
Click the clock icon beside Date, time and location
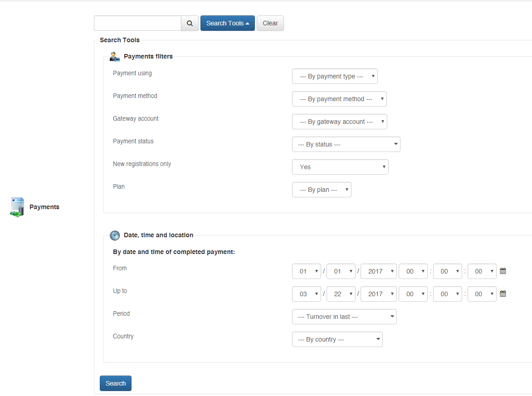(115, 235)
